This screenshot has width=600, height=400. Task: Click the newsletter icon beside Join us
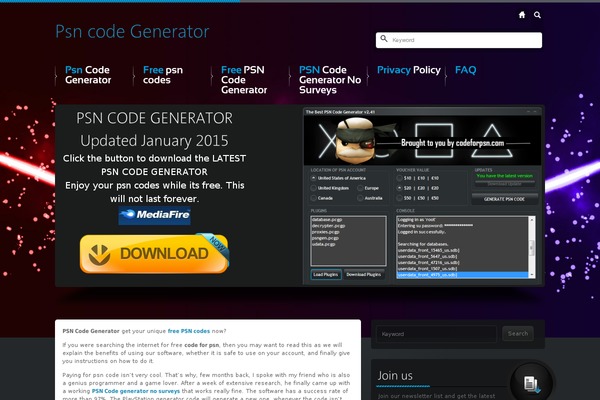click(531, 383)
